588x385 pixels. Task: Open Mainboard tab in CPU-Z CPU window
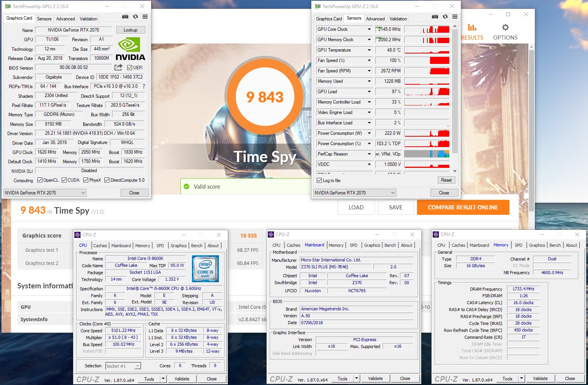tap(121, 246)
